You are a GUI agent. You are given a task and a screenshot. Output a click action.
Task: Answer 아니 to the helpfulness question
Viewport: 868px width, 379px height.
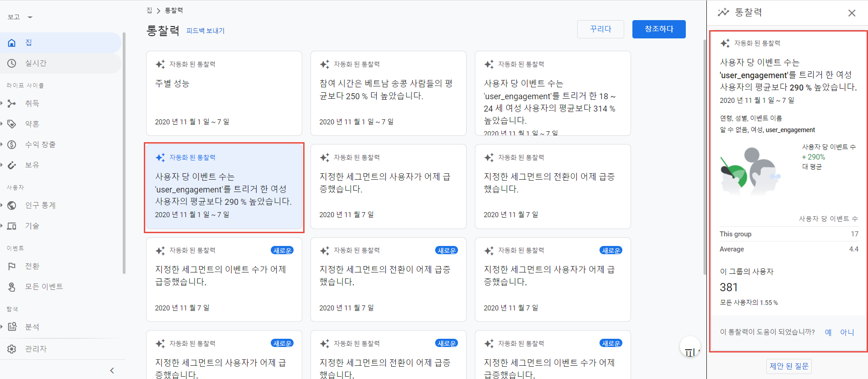click(x=847, y=332)
